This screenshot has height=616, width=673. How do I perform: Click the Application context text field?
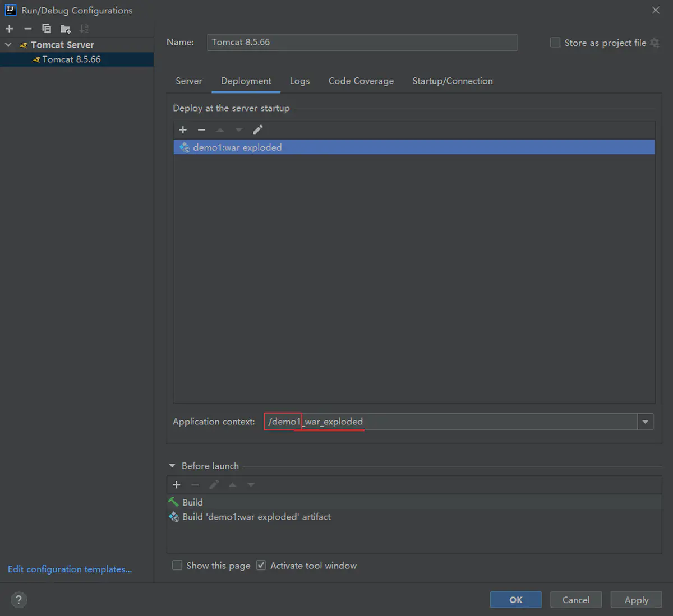[450, 422]
